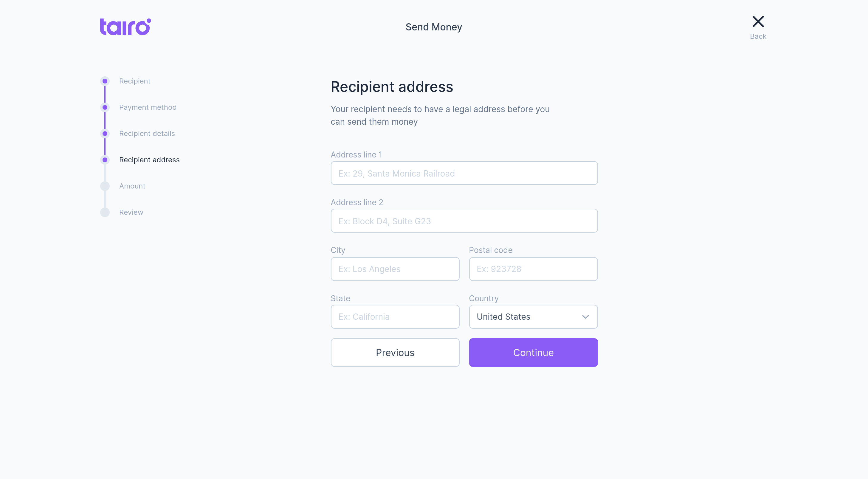Click the Previous button
Viewport: 868px width, 479px height.
tap(395, 353)
